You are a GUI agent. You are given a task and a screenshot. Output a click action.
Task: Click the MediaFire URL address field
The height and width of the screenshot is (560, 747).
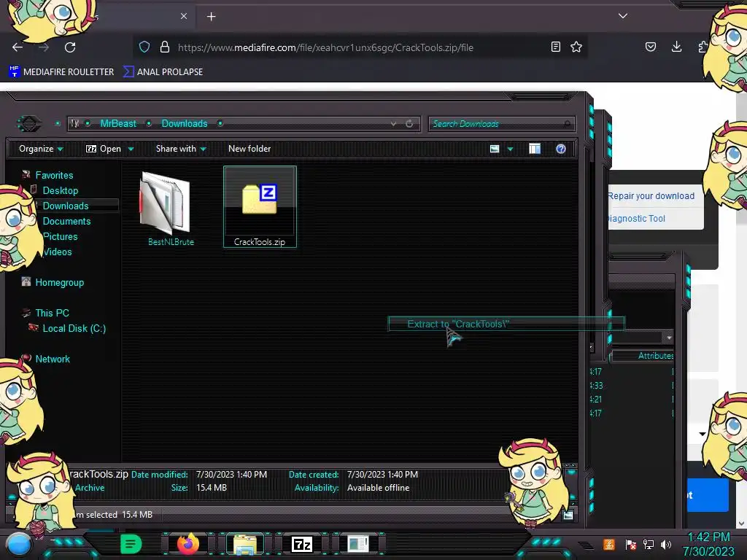pos(325,47)
